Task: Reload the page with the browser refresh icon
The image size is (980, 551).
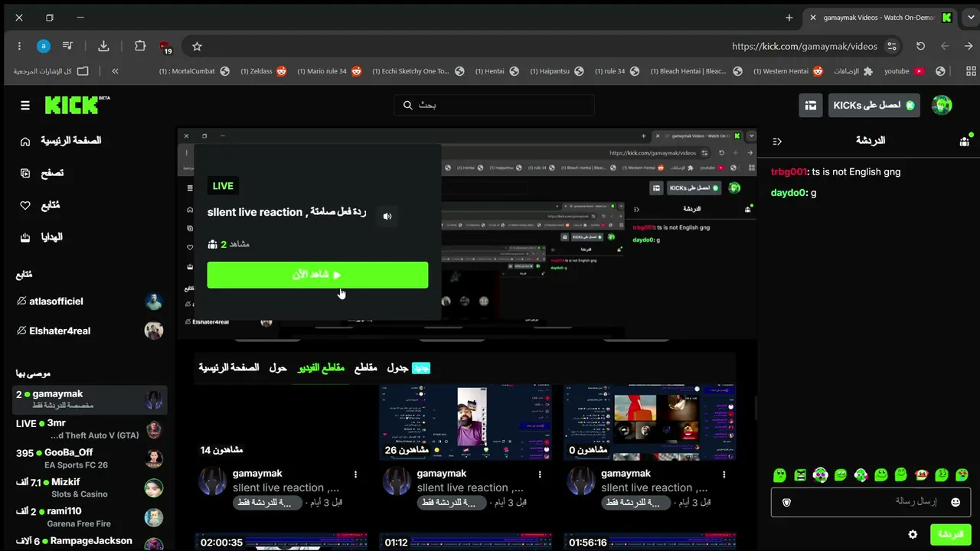Action: pos(920,46)
